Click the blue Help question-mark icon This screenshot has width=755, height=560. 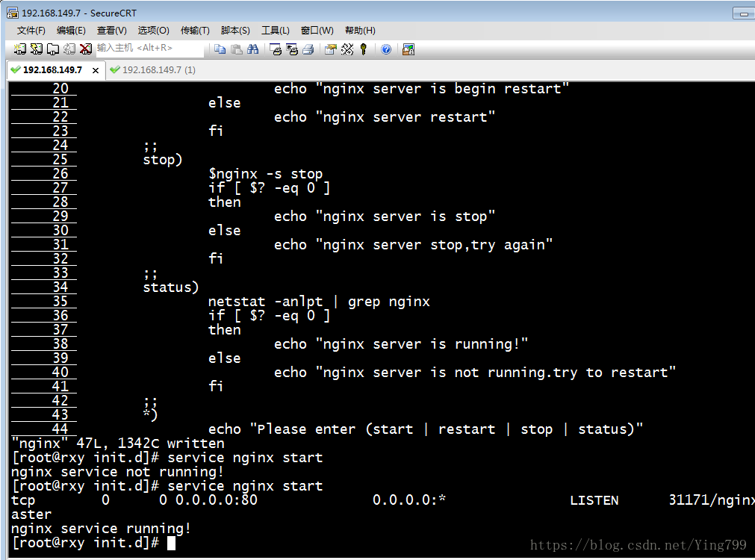click(386, 49)
